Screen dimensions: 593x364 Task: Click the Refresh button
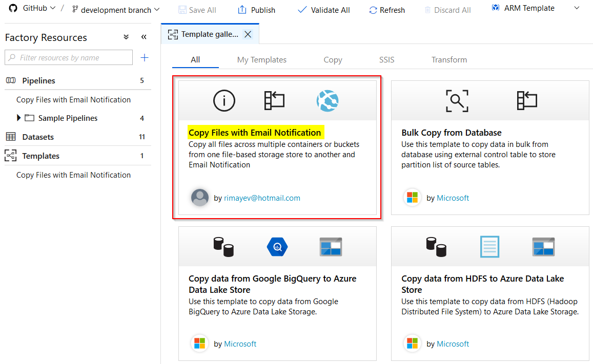387,10
